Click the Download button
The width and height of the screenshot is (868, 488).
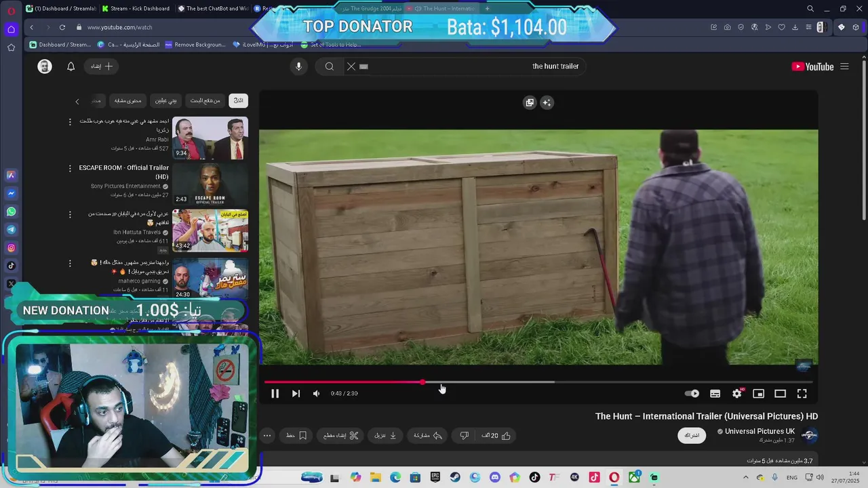coord(386,436)
